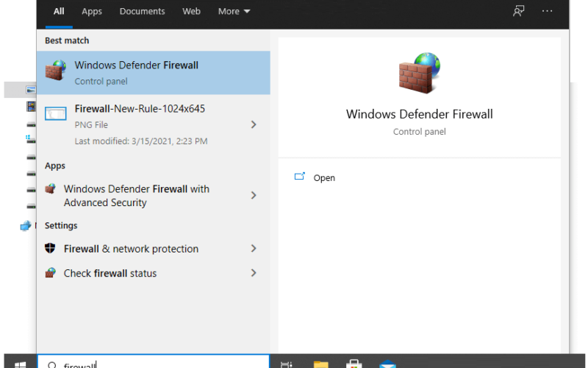Screen dimensions: 588x368
Task: Click the search box containing firewall
Action: pyautogui.click(x=154, y=361)
